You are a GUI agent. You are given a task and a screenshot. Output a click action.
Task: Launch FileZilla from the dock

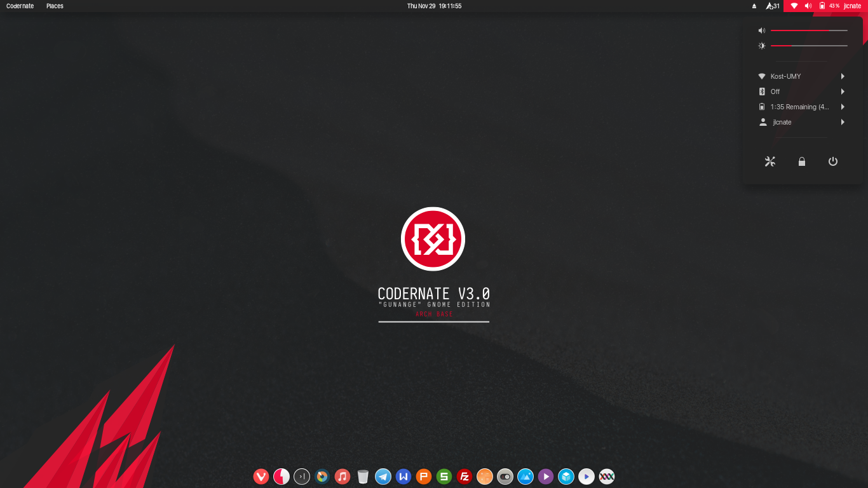(x=465, y=477)
